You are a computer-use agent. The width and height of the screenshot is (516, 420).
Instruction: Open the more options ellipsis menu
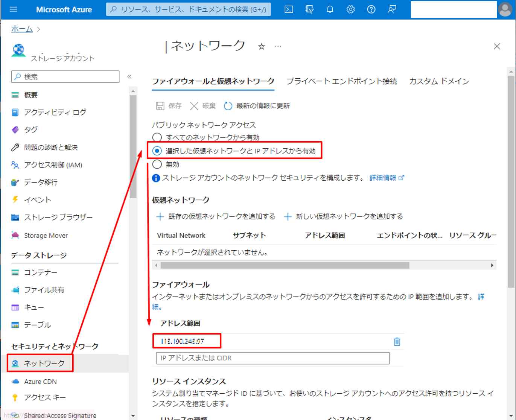coord(278,47)
